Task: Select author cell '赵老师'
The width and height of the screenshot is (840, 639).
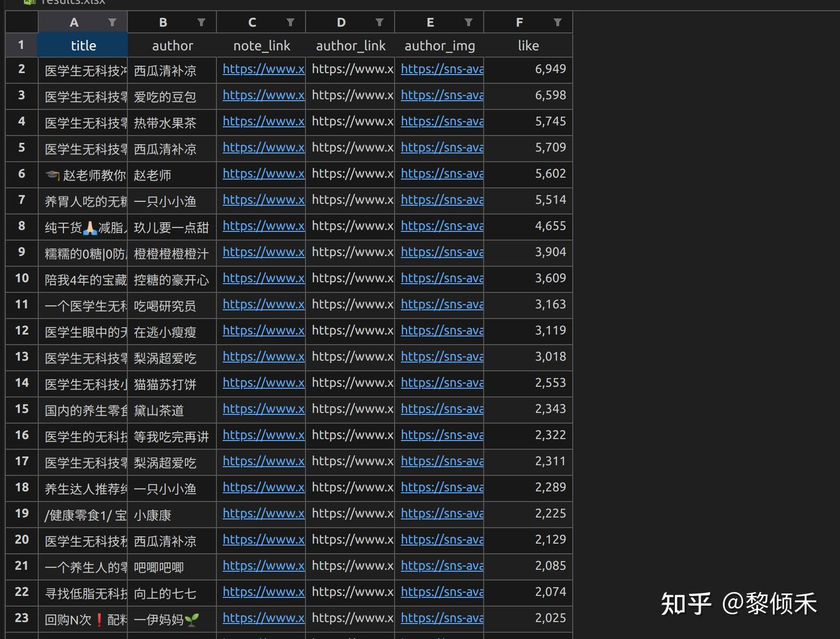Action: pos(172,174)
